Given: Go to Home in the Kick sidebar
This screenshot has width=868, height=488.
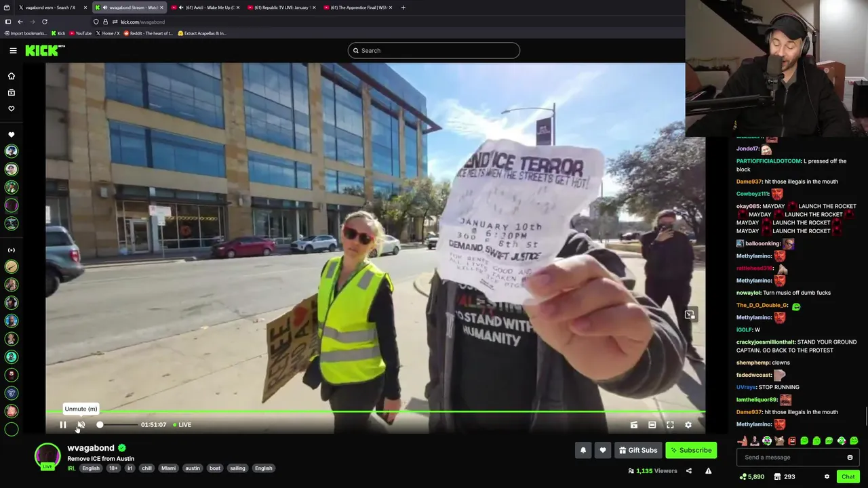Looking at the screenshot, I should (12, 76).
